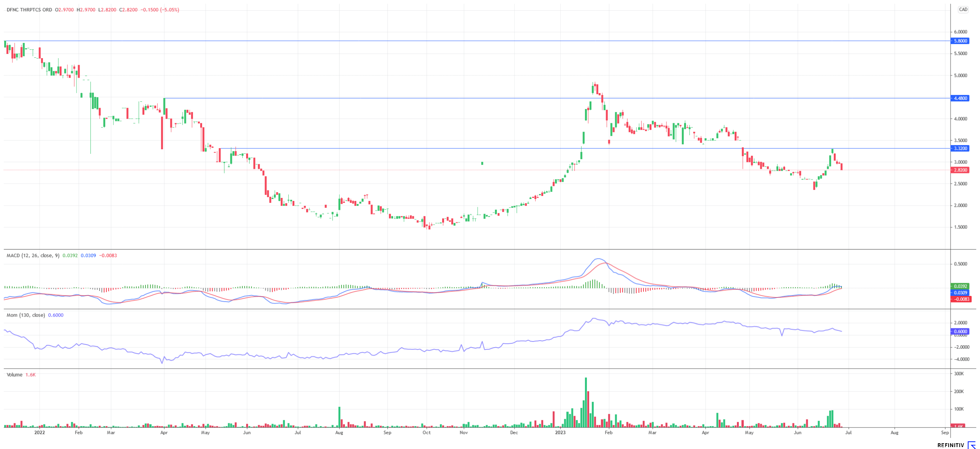Click the DFNC THRPTCS ORD symbol title
Viewport: 980px width, 449px height.
coord(29,10)
